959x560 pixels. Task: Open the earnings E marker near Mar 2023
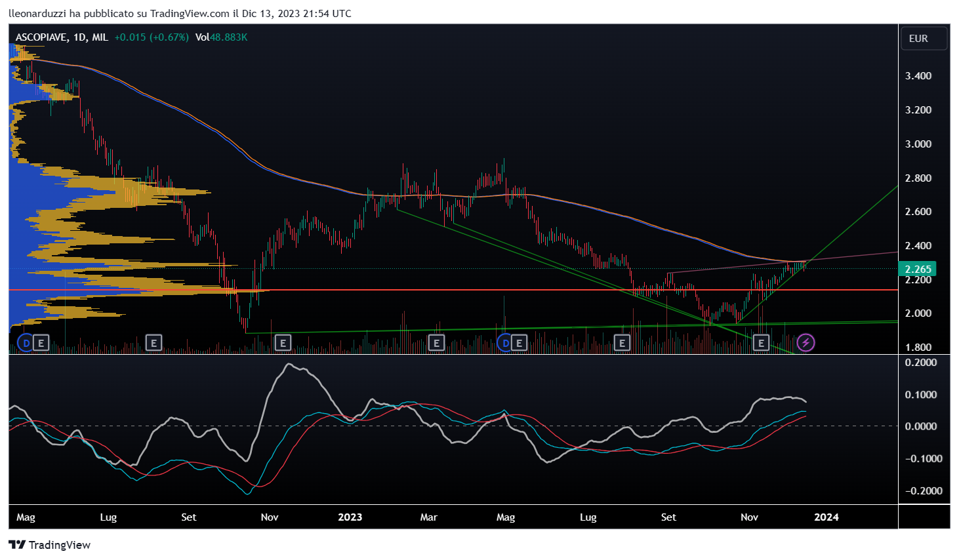[436, 342]
